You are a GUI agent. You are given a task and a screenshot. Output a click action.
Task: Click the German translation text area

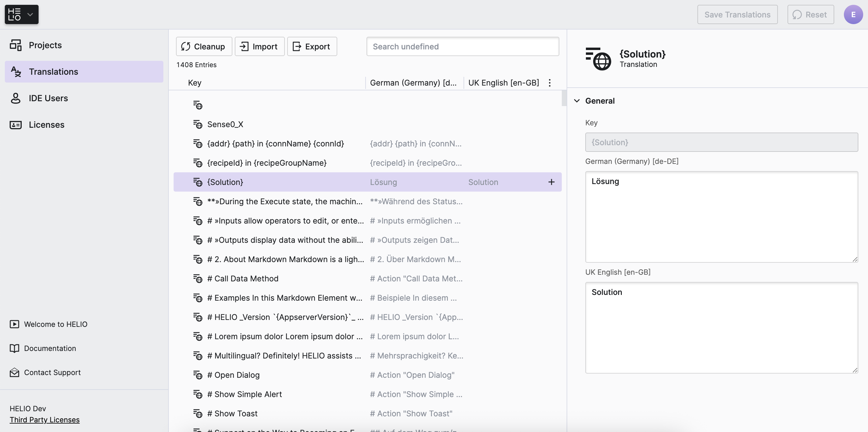(x=721, y=217)
